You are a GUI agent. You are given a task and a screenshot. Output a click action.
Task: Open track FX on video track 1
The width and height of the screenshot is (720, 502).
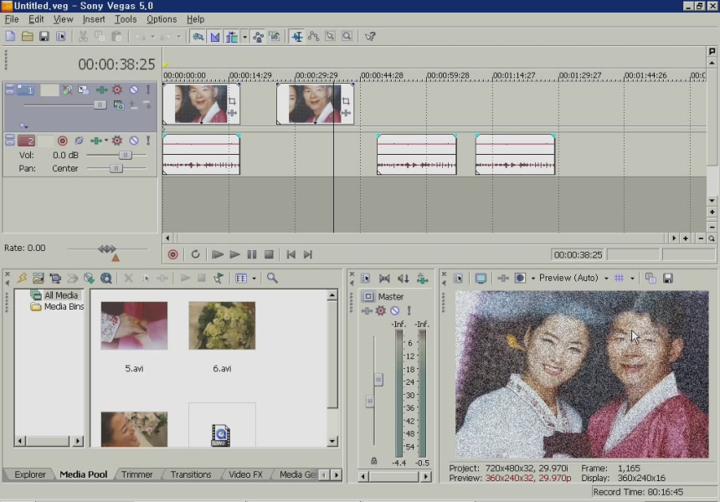coord(101,90)
